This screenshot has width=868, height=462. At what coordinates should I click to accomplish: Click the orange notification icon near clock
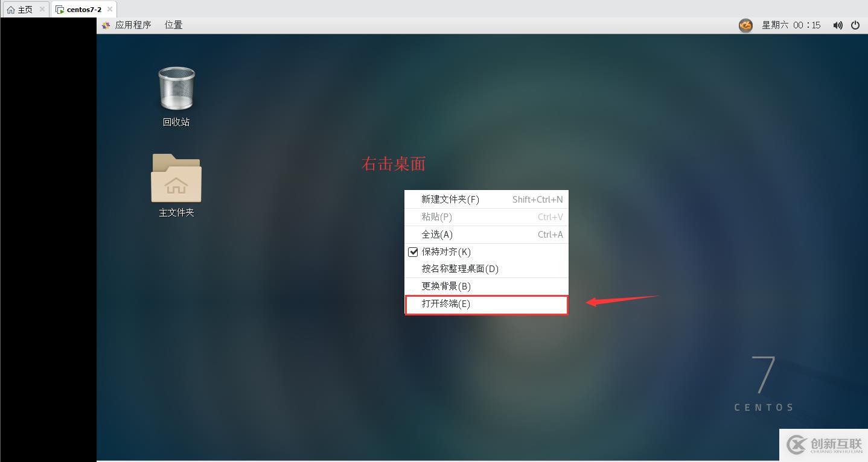(745, 25)
